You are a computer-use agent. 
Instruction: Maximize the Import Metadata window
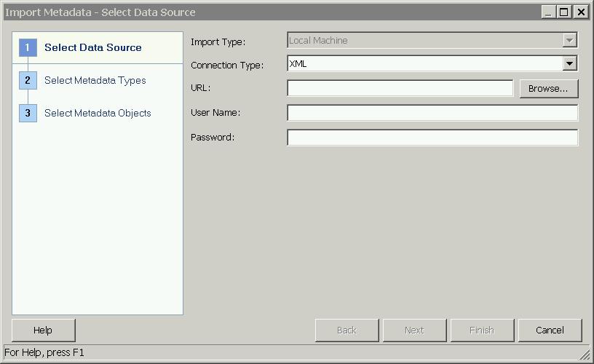click(565, 12)
